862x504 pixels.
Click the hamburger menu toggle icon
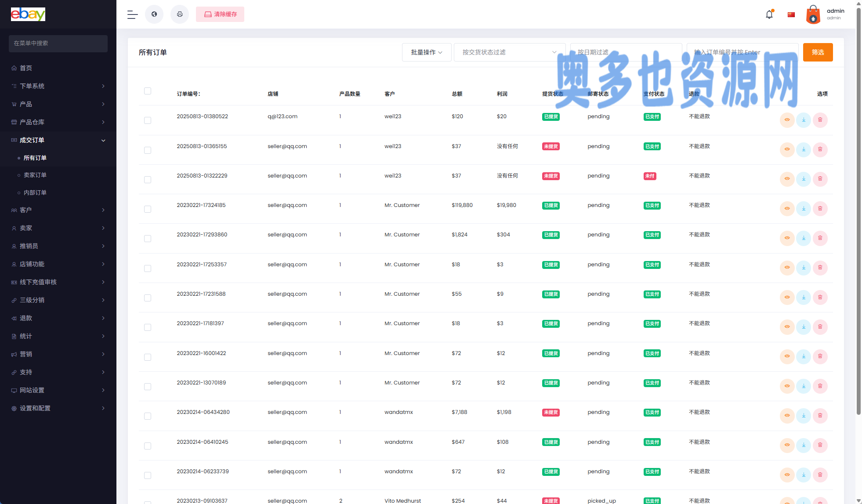coord(132,15)
